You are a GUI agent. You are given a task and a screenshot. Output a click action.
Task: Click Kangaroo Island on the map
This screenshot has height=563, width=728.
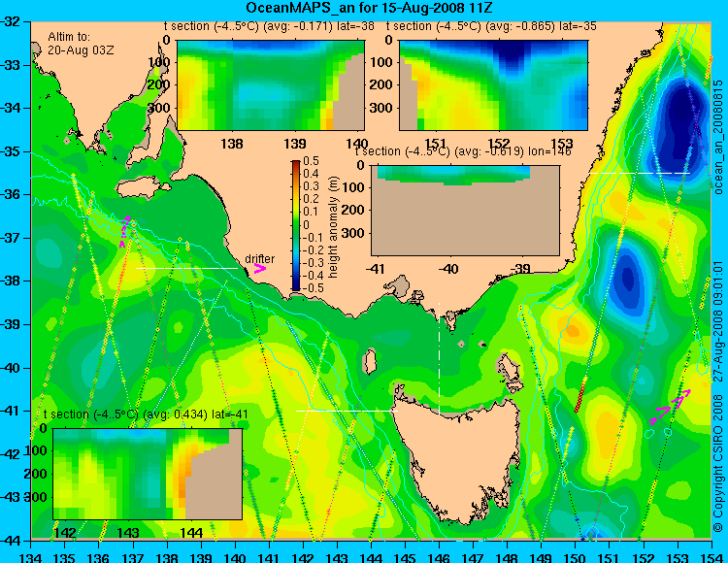coord(143,189)
